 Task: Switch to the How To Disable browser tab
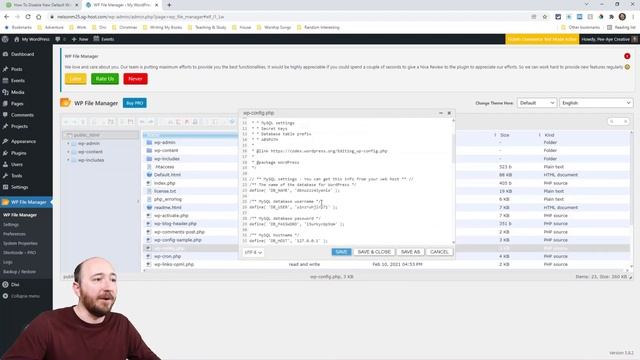41,5
